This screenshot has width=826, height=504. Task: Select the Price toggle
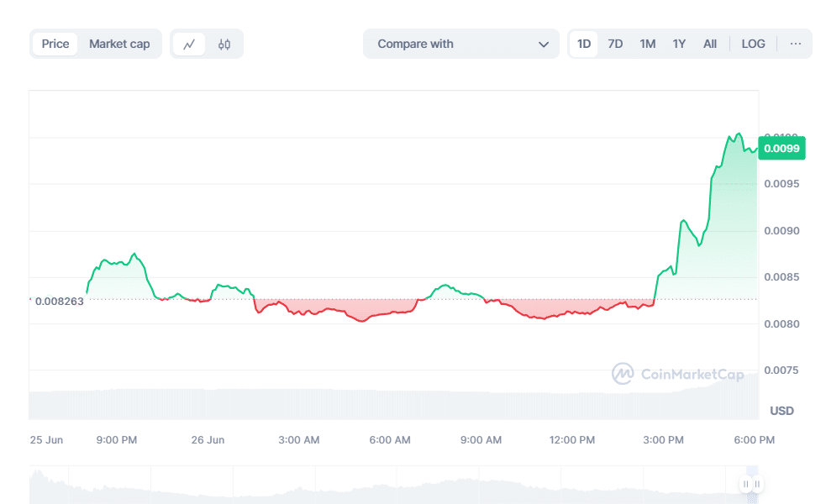(55, 44)
